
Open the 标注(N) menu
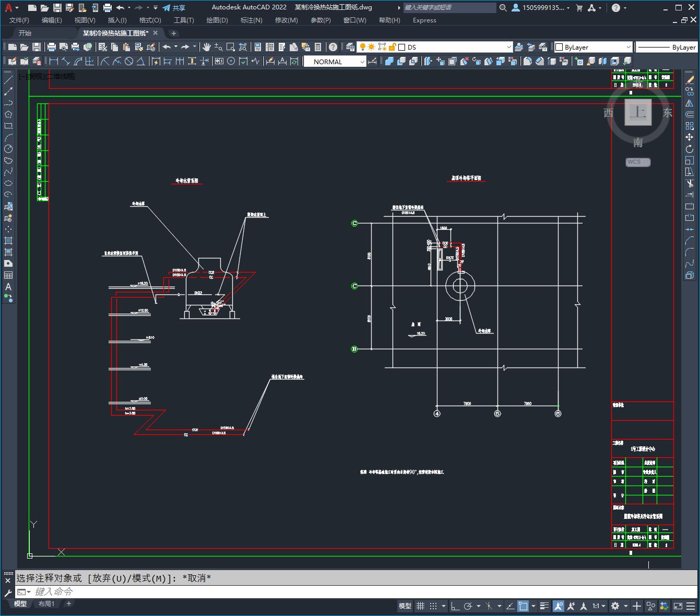(251, 20)
